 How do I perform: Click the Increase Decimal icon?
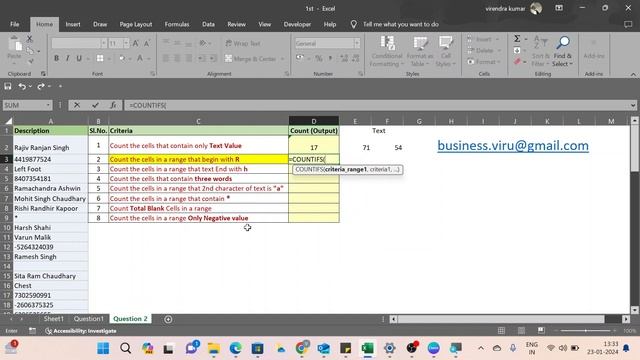(x=344, y=59)
